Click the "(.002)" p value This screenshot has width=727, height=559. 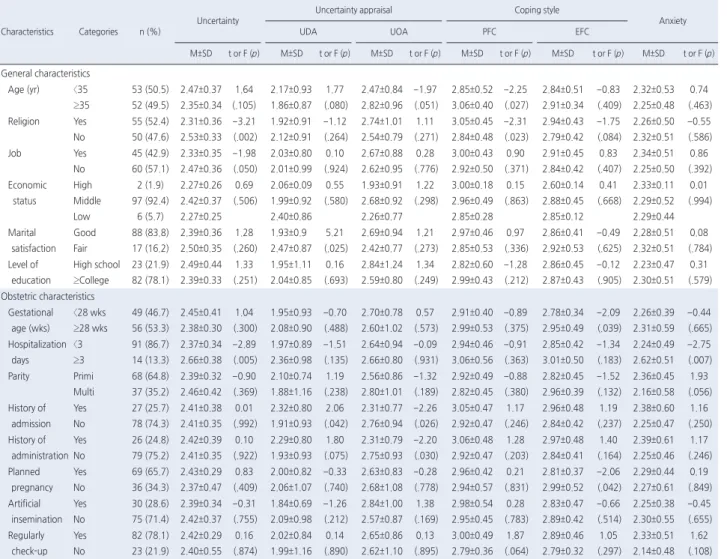(x=244, y=137)
